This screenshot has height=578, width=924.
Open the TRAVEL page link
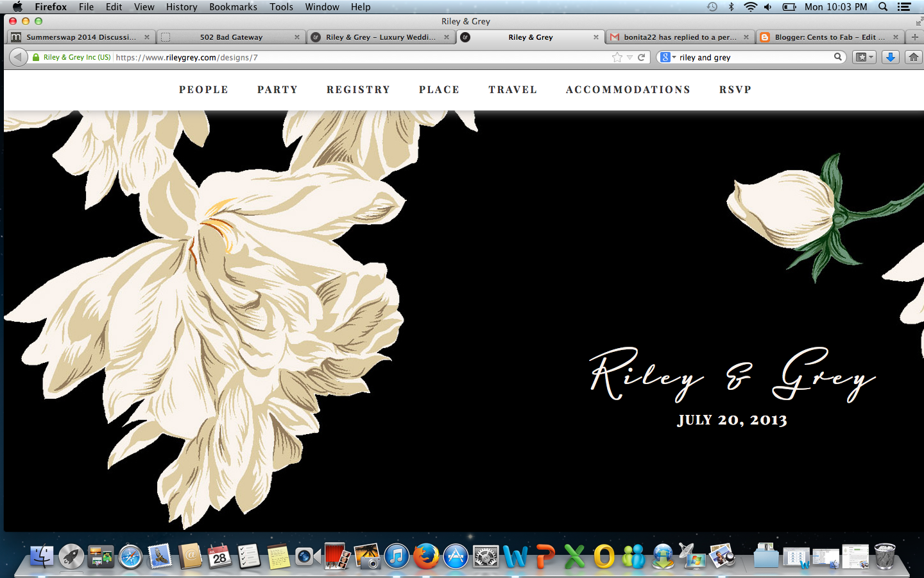point(513,90)
